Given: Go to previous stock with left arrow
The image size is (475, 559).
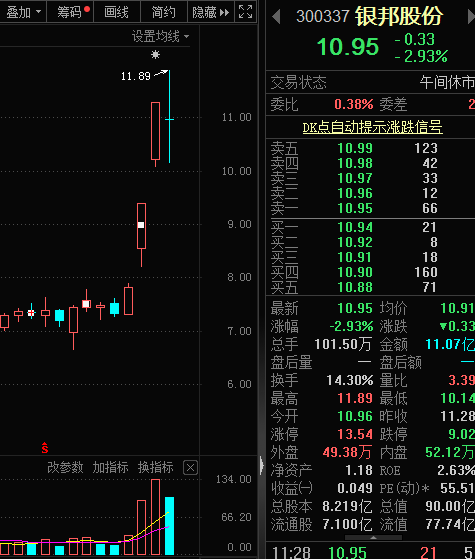Looking at the screenshot, I should coord(276,17).
